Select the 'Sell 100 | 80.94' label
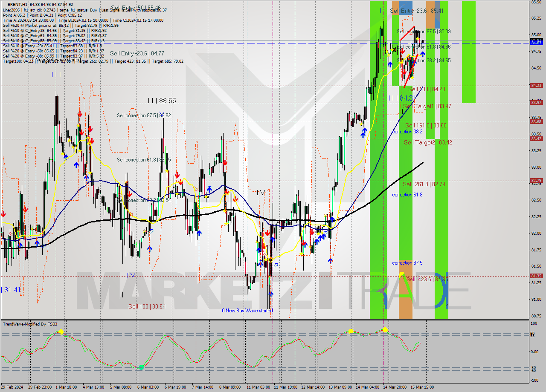This screenshot has height=392, width=546. [x=147, y=306]
